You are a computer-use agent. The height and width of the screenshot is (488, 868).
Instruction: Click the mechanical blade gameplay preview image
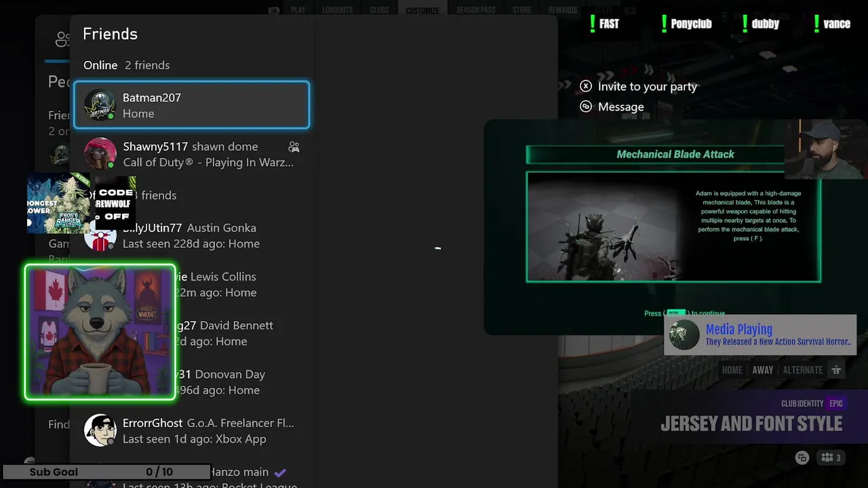coord(605,226)
